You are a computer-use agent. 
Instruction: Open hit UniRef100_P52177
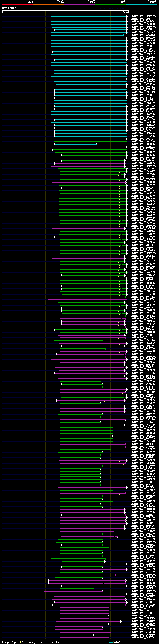[x=142, y=32]
